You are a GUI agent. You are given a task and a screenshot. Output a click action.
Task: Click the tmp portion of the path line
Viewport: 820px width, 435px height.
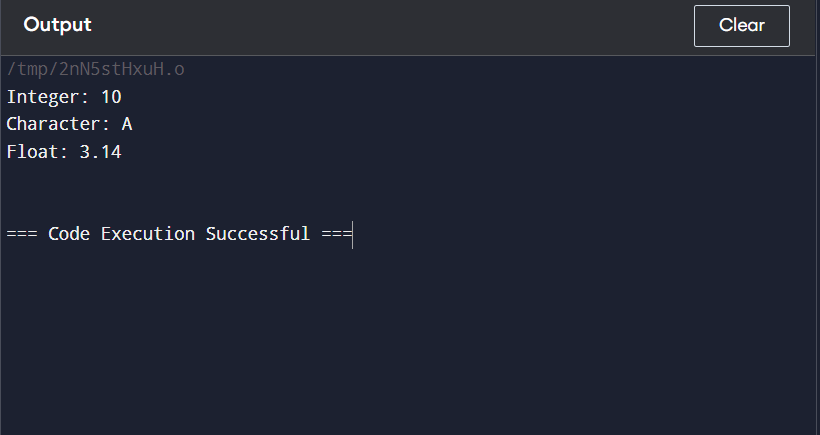click(32, 70)
